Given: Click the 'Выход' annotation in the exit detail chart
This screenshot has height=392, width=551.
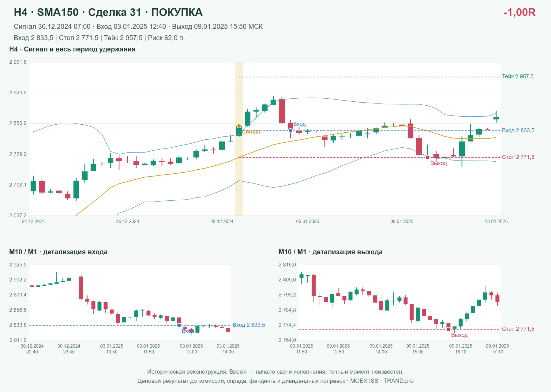Looking at the screenshot, I should pos(459,335).
